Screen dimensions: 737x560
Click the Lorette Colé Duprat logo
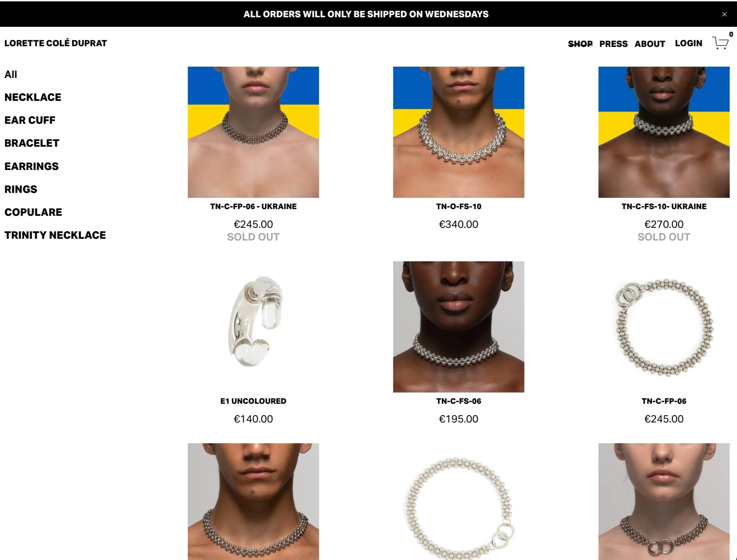click(55, 43)
